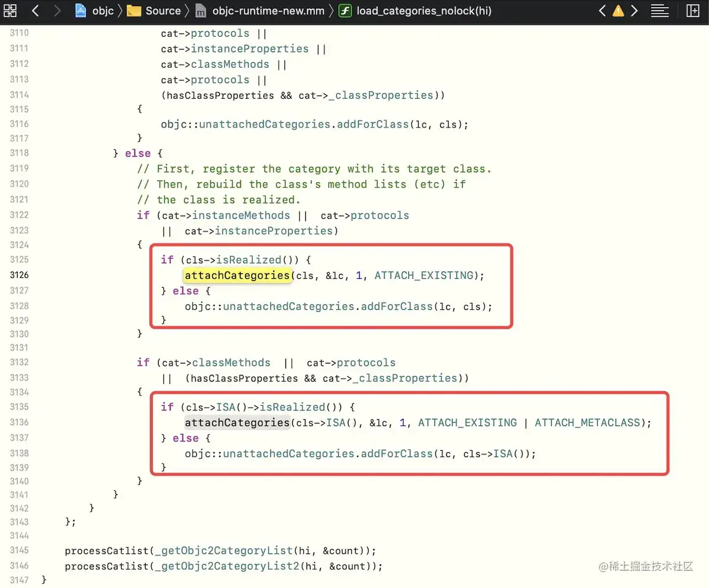Screen dimensions: 709x588
Task: Click attachCategories call on line 3136
Action: (x=237, y=423)
